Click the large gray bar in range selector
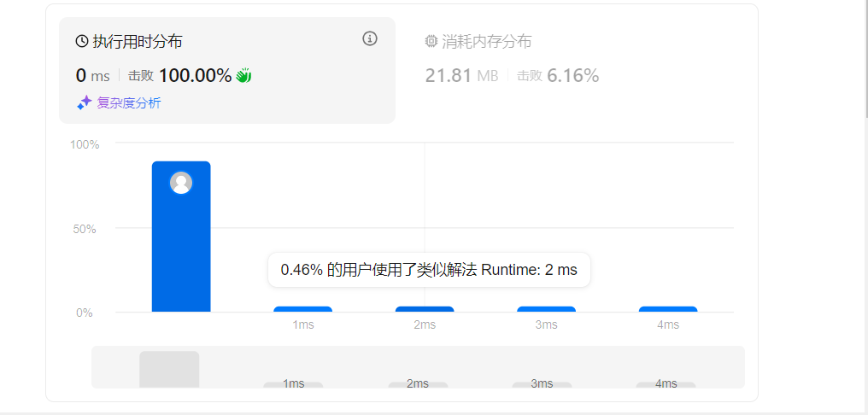Viewport: 868px width, 415px height. [x=169, y=370]
